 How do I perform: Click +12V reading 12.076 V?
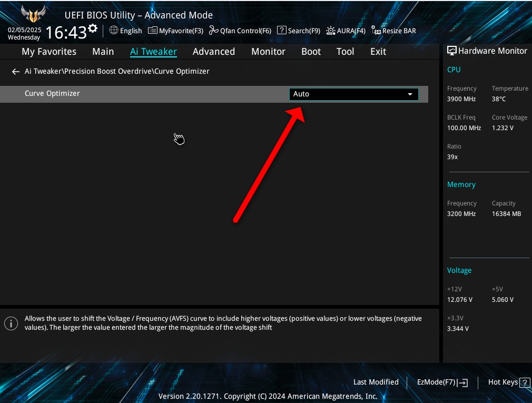coord(460,300)
